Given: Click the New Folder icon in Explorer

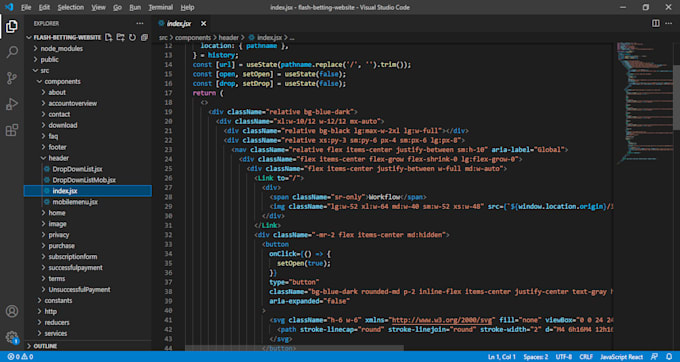Looking at the screenshot, I should click(x=121, y=38).
